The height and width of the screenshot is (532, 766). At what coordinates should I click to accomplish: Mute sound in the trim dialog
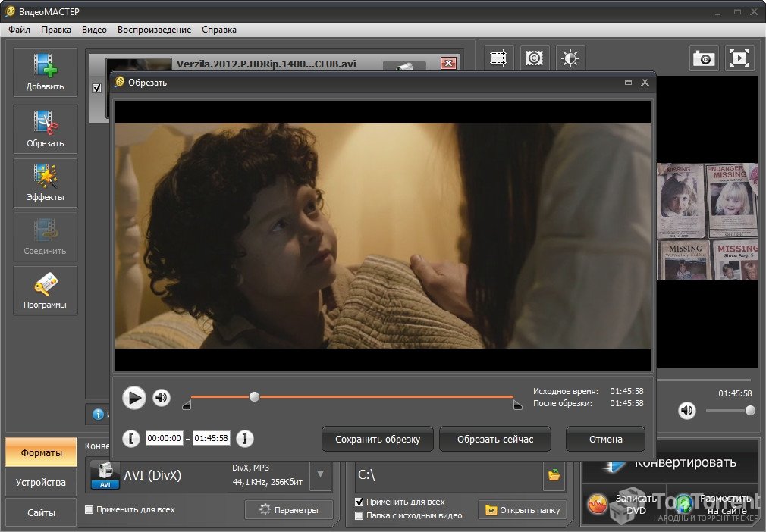click(162, 398)
